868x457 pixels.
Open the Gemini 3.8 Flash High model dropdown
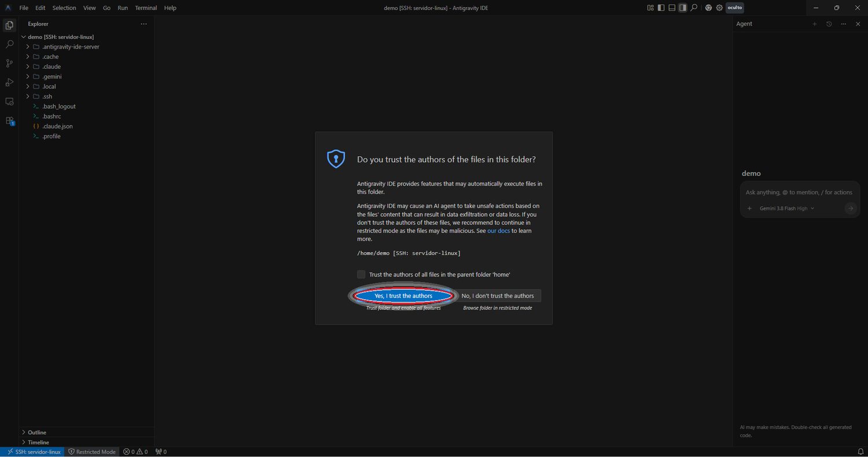[x=786, y=208]
